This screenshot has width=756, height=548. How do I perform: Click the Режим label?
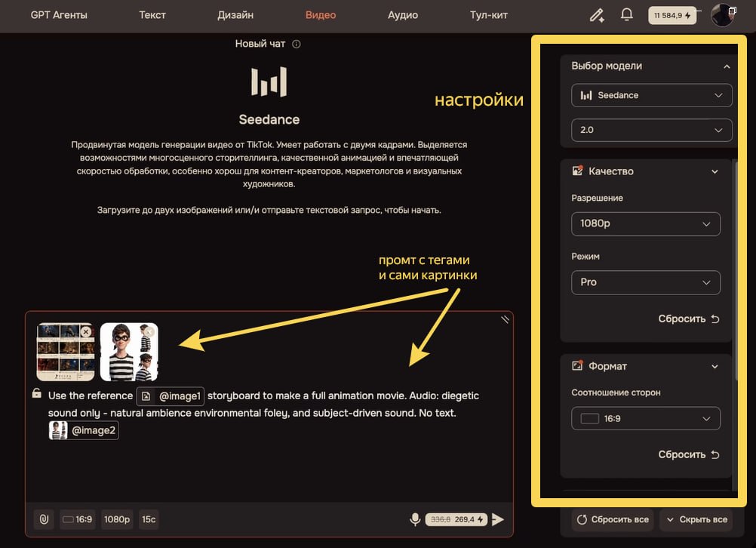[585, 257]
